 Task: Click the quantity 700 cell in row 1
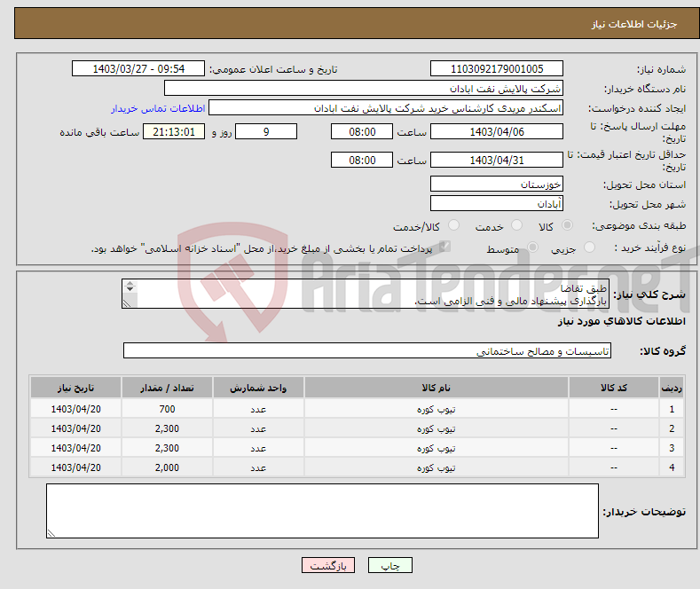(167, 409)
